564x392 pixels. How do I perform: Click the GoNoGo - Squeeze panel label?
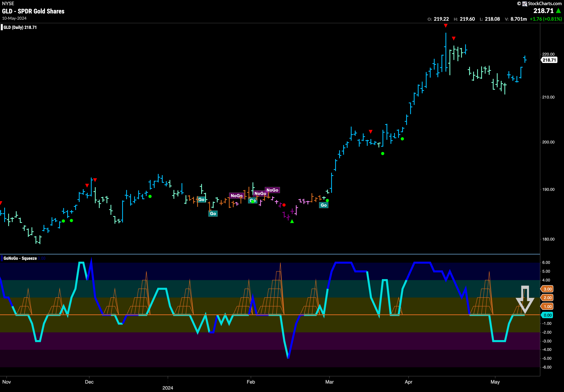point(20,258)
